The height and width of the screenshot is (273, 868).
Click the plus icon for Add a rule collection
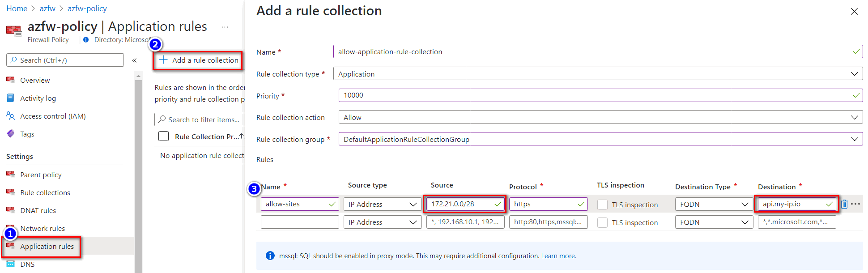164,60
